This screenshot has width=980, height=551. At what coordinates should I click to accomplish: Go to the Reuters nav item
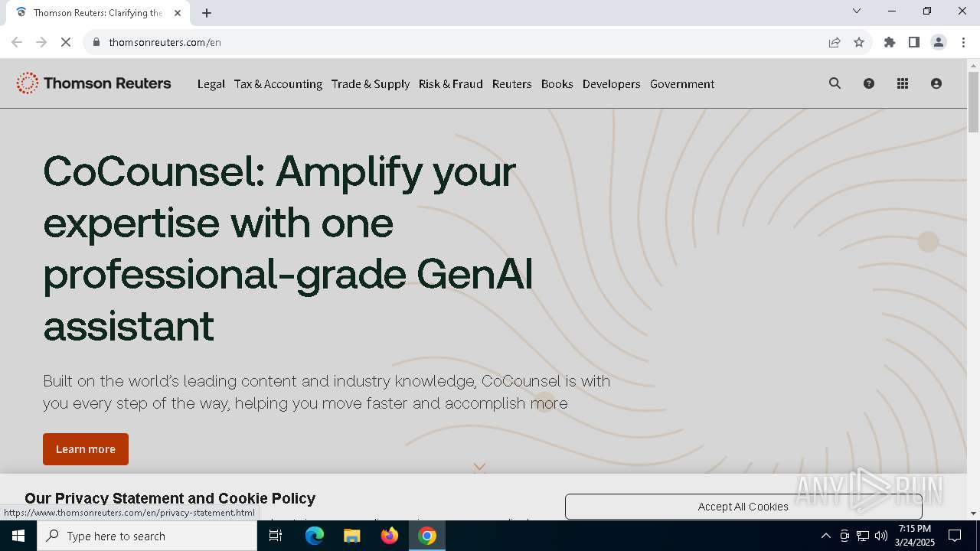pyautogui.click(x=511, y=84)
